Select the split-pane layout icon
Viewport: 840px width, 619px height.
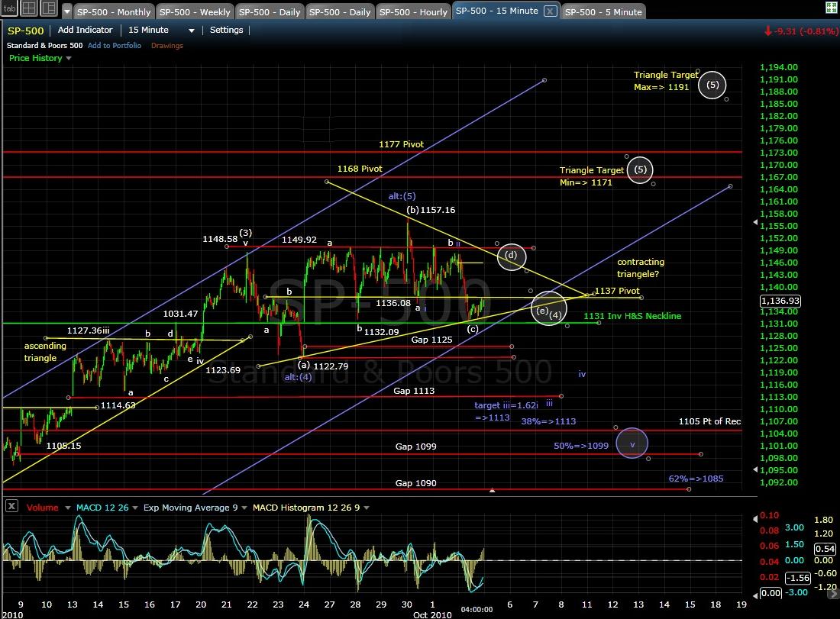(48, 8)
